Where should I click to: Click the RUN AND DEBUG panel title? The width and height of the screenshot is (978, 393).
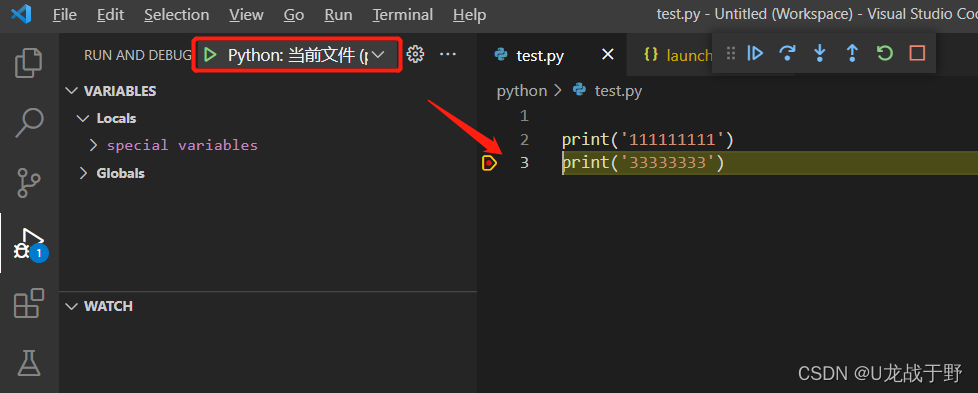[137, 56]
